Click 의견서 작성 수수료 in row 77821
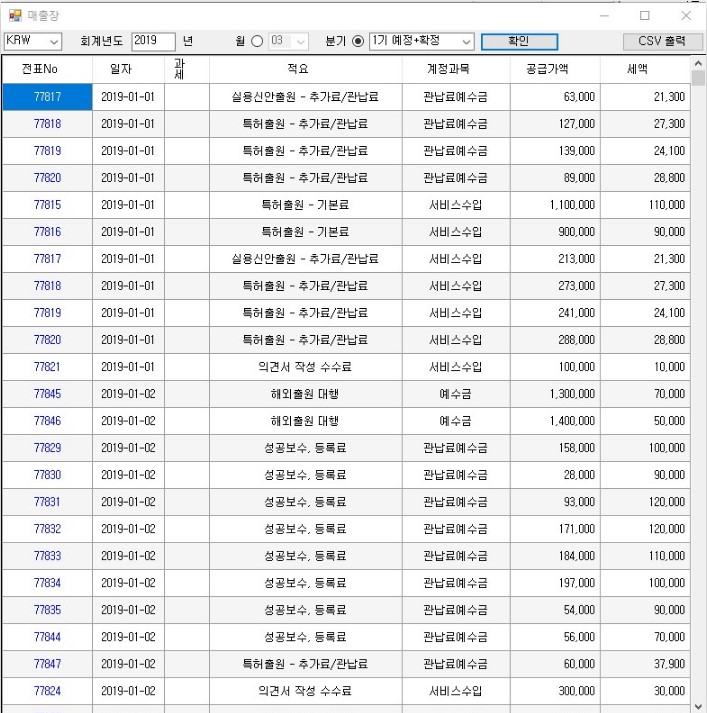 [x=305, y=367]
